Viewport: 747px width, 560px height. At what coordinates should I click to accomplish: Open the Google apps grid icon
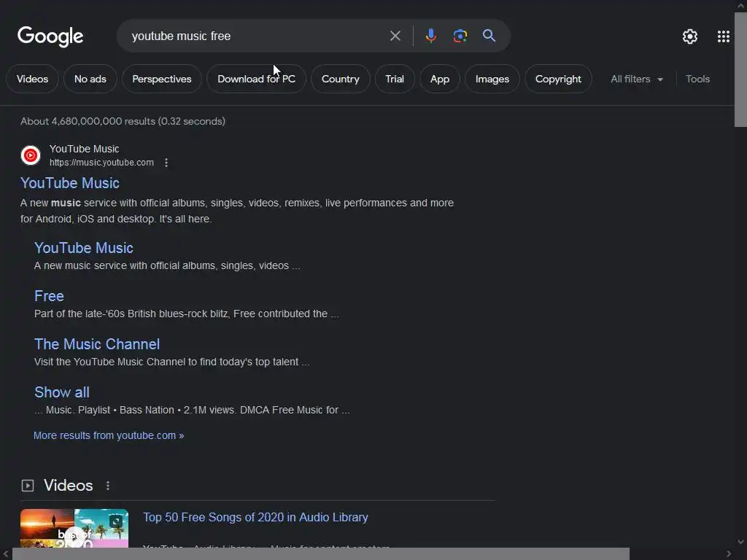723,36
